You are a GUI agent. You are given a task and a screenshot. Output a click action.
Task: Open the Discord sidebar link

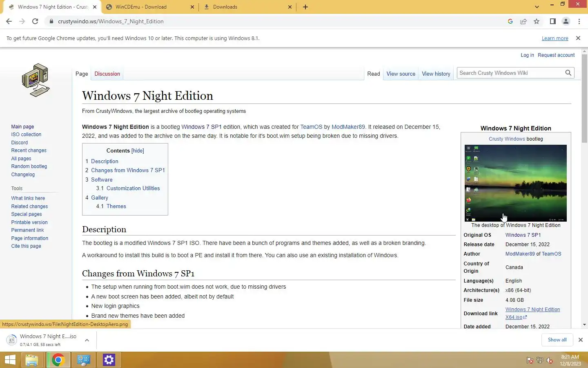(20, 142)
